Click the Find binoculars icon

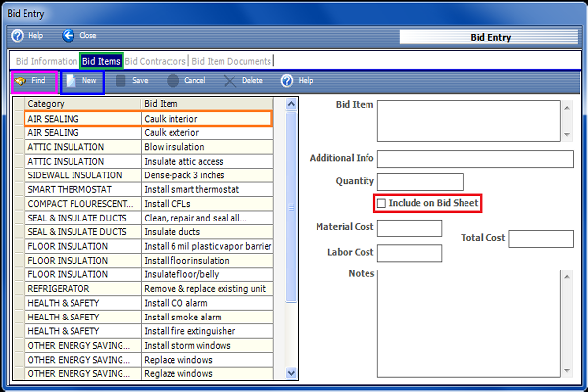20,81
